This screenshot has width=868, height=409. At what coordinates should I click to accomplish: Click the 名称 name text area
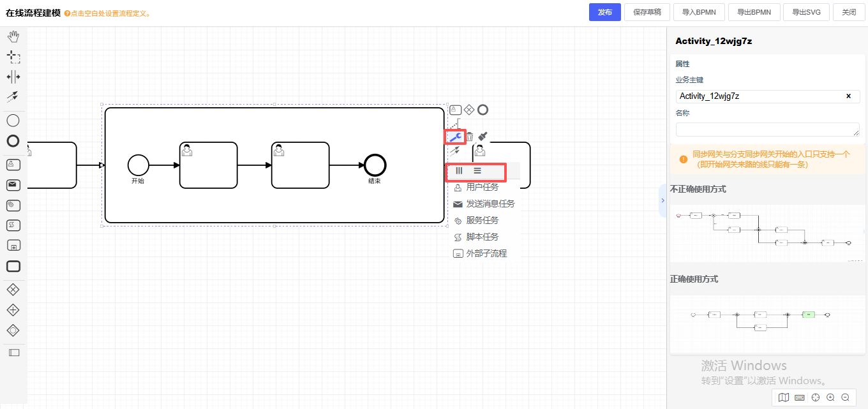click(x=767, y=130)
